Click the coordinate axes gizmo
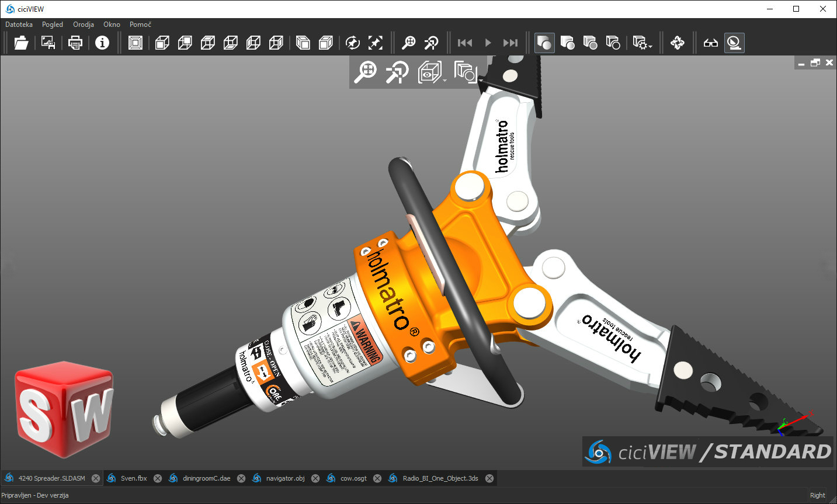Screen dimensions: 837x504 [793, 423]
